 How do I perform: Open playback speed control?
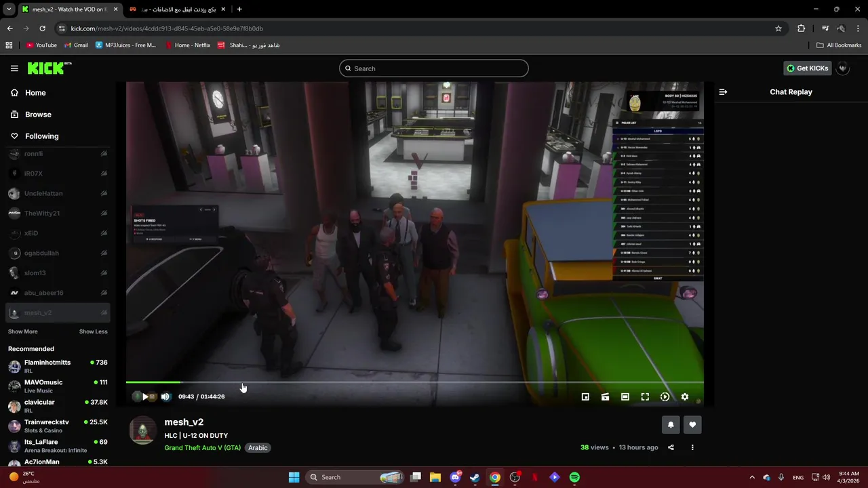coord(665,396)
